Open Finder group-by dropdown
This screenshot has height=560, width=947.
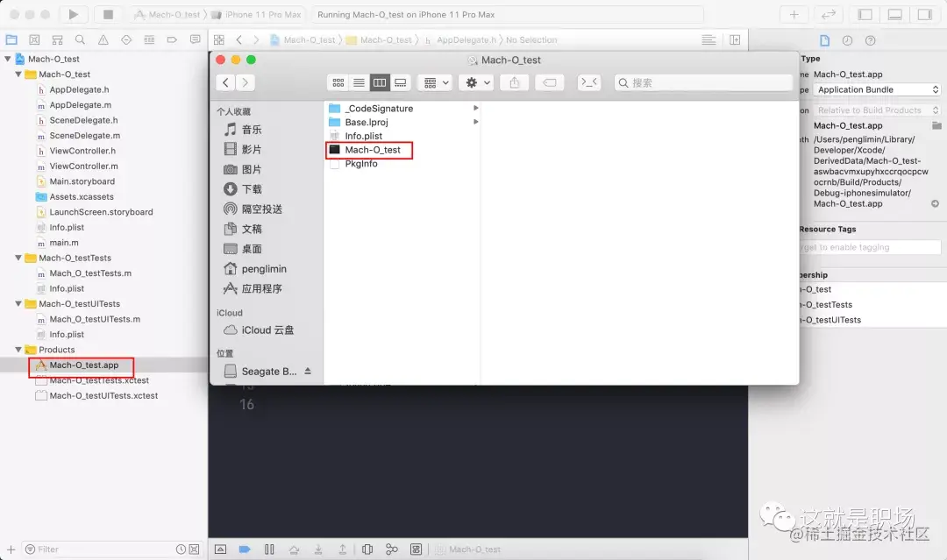(x=436, y=82)
